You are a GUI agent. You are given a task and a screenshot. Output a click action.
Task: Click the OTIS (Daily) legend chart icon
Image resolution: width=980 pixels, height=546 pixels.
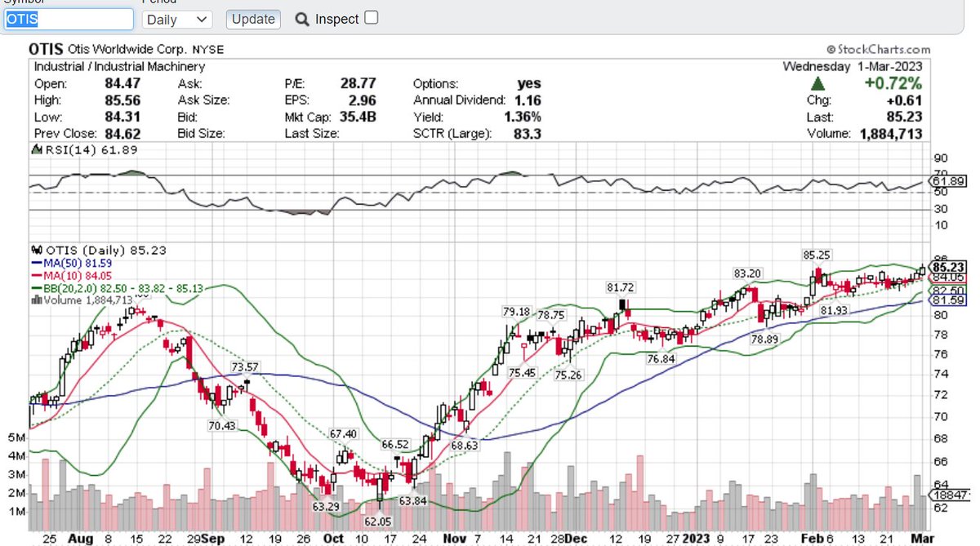click(36, 251)
